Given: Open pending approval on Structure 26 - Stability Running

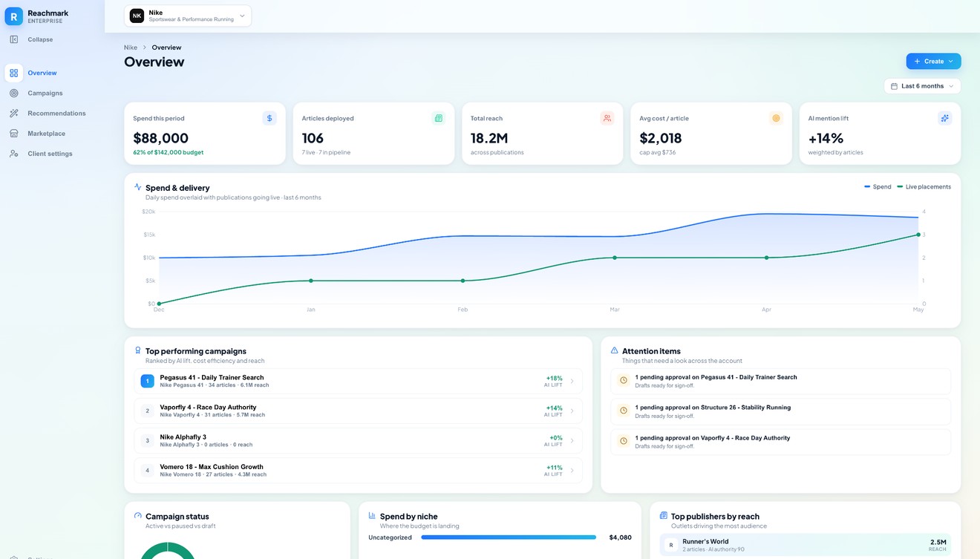Looking at the screenshot, I should tap(780, 411).
